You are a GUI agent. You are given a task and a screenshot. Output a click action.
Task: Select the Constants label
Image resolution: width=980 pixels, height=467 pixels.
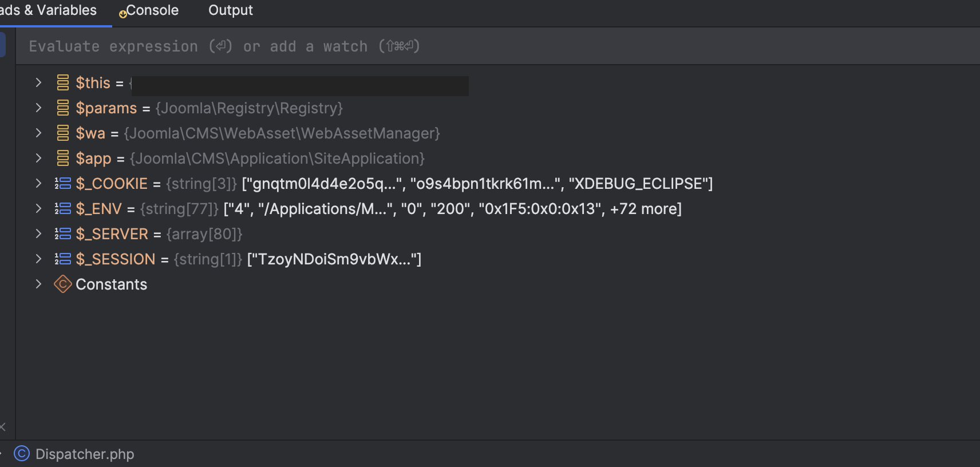112,284
